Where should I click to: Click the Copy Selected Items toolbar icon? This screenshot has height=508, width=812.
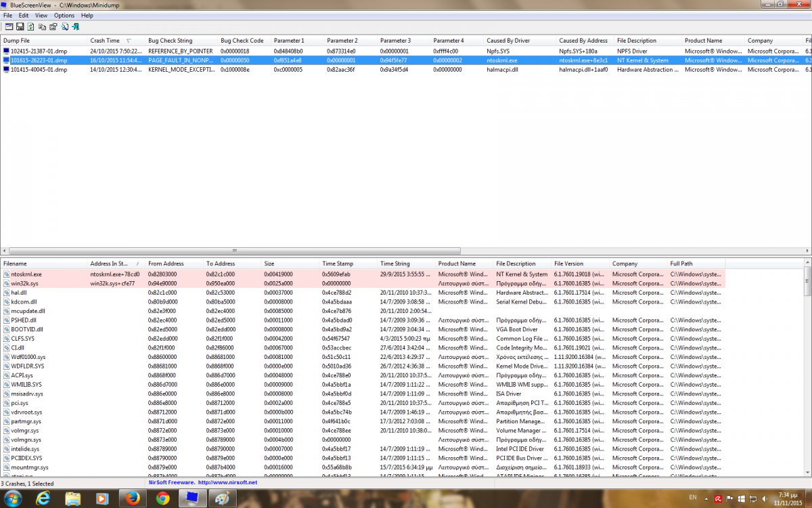click(x=42, y=26)
